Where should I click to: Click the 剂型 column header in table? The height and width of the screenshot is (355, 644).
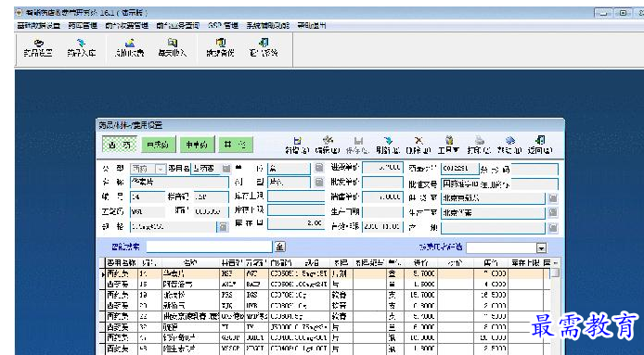pos(341,262)
